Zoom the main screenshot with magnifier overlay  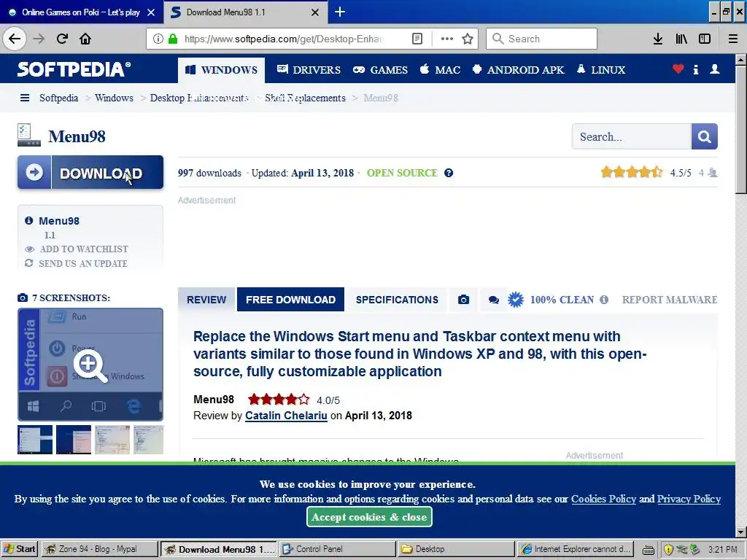pyautogui.click(x=90, y=365)
